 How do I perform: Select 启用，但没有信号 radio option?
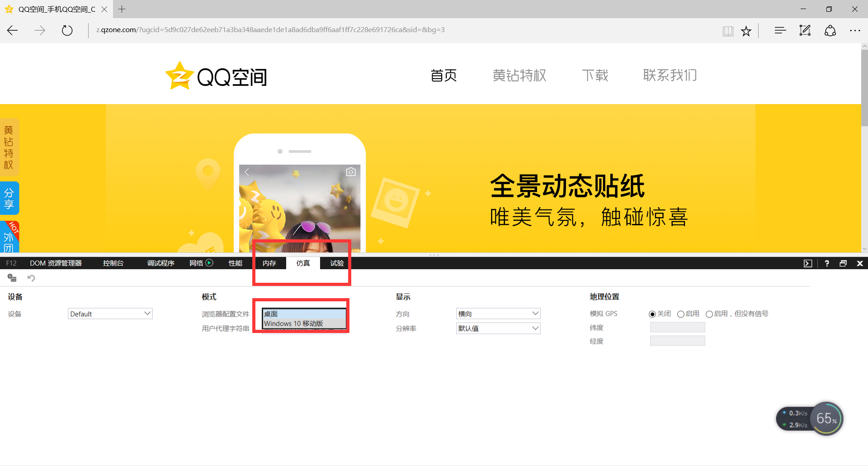point(709,314)
